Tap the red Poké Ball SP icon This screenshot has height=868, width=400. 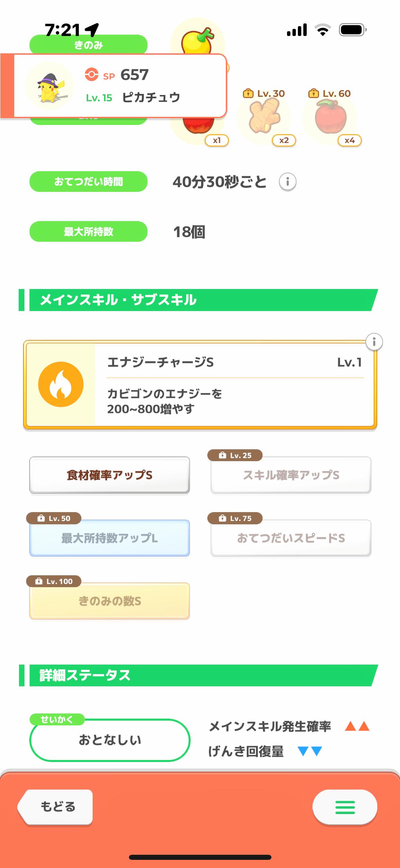pos(92,74)
